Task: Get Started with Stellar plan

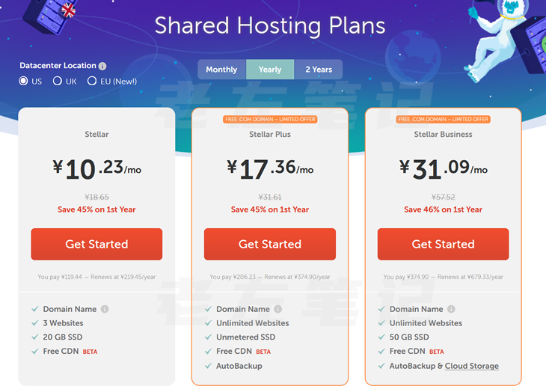Action: tap(96, 244)
